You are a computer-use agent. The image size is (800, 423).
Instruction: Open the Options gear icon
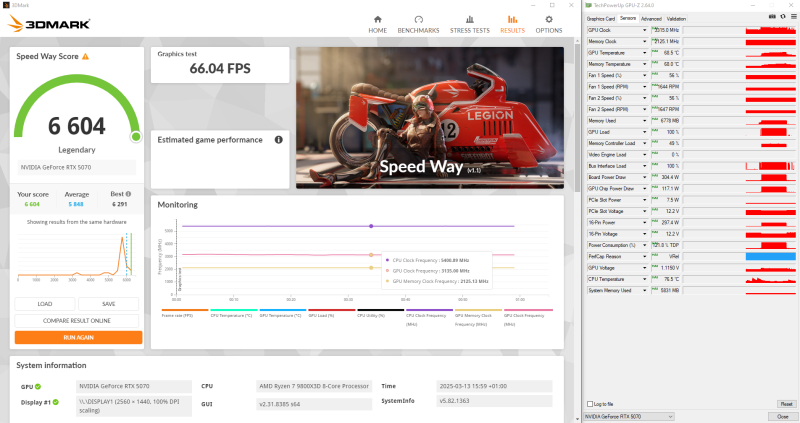549,19
